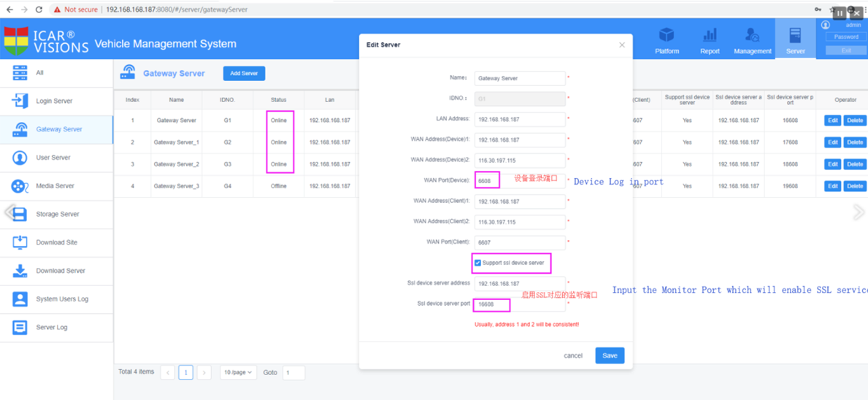Edit the Gateway Server_3 row

pos(832,186)
